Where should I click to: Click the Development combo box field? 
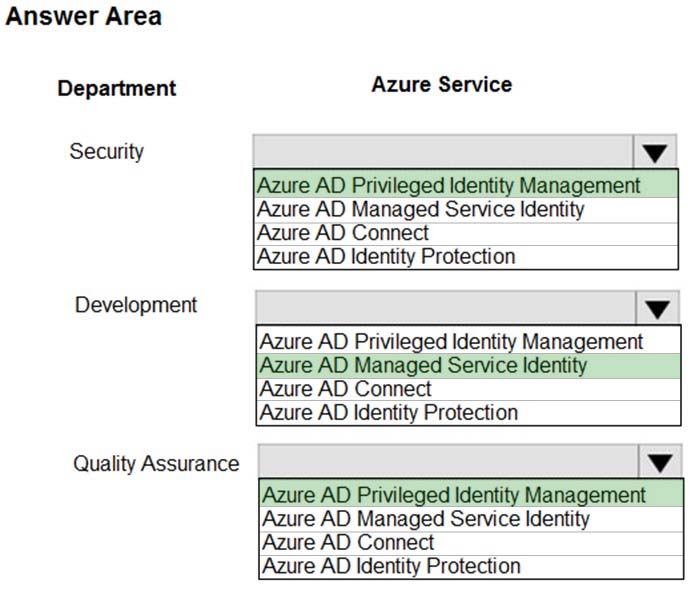tap(446, 308)
